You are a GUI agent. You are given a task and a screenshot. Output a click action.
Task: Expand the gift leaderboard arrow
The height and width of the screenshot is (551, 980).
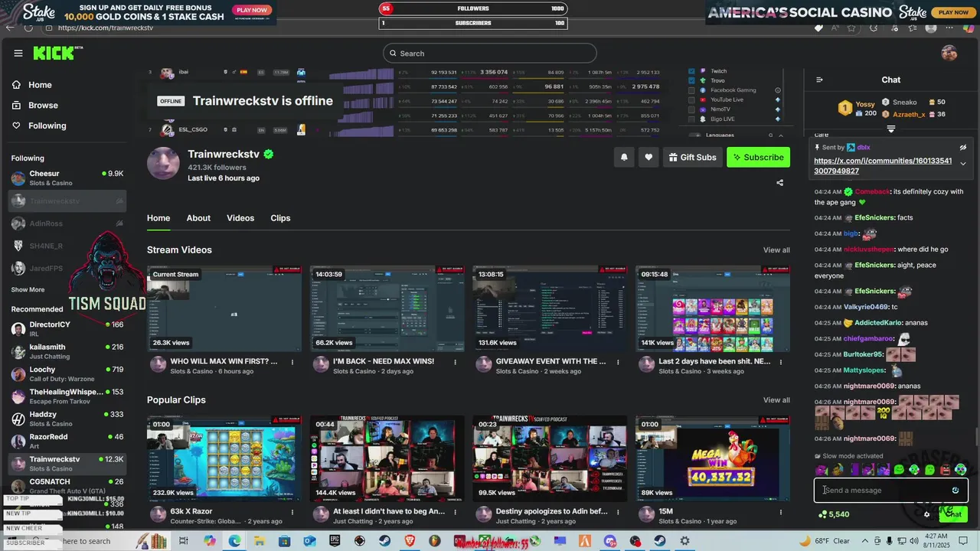[891, 129]
